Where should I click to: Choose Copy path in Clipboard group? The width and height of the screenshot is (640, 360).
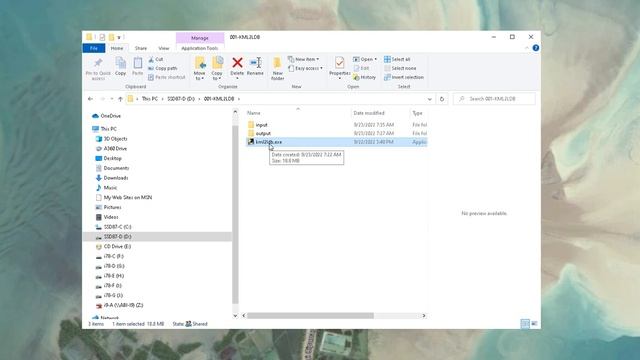[162, 68]
